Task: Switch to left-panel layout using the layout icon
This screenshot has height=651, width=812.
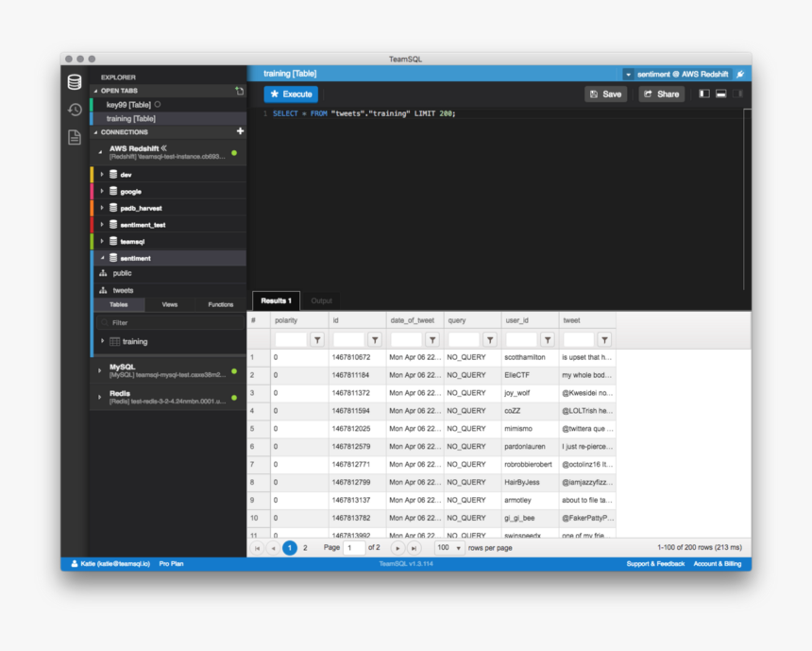Action: (x=704, y=94)
